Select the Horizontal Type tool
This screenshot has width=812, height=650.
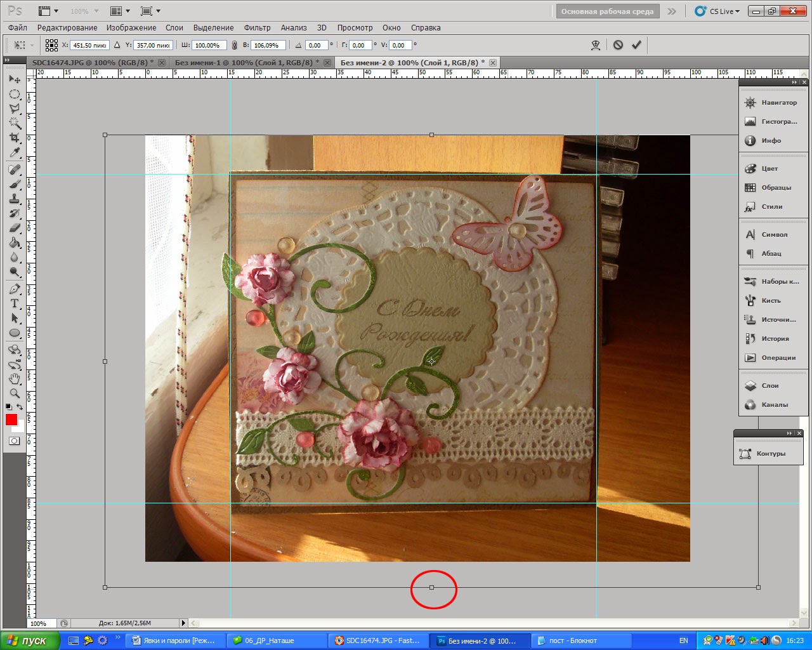click(15, 303)
